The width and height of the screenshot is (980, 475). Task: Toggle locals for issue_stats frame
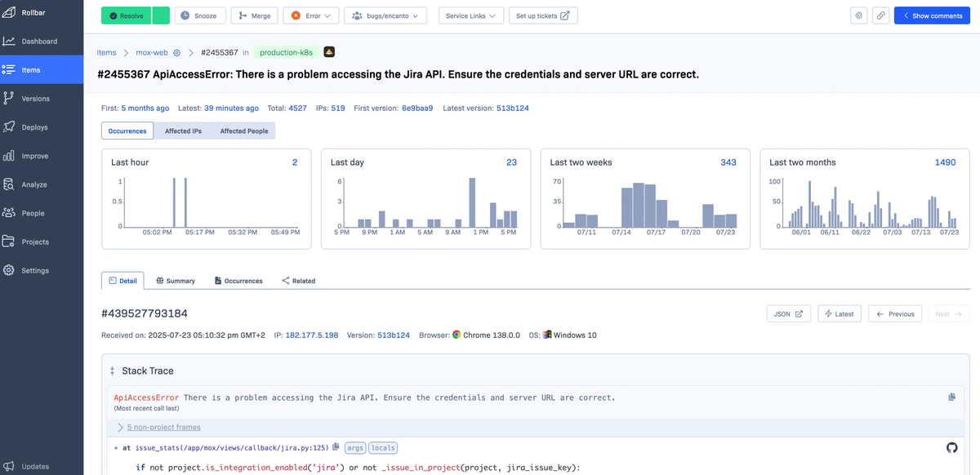click(x=383, y=447)
